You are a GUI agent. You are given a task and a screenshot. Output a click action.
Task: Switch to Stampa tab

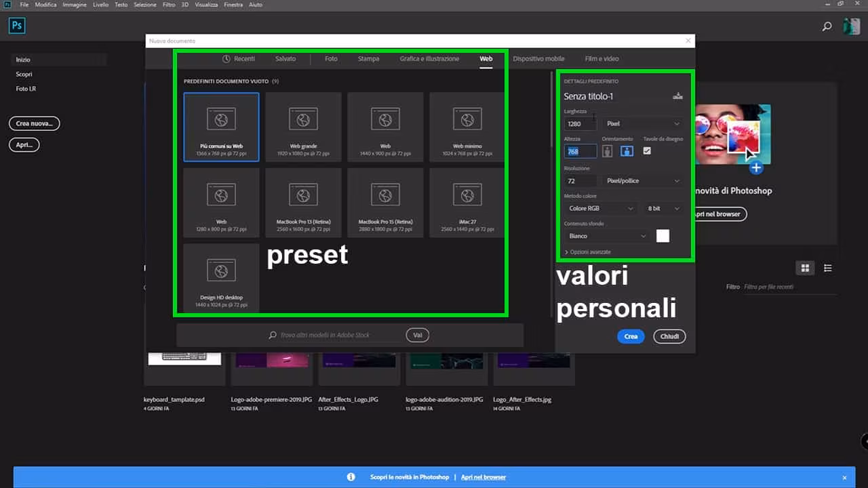point(369,59)
